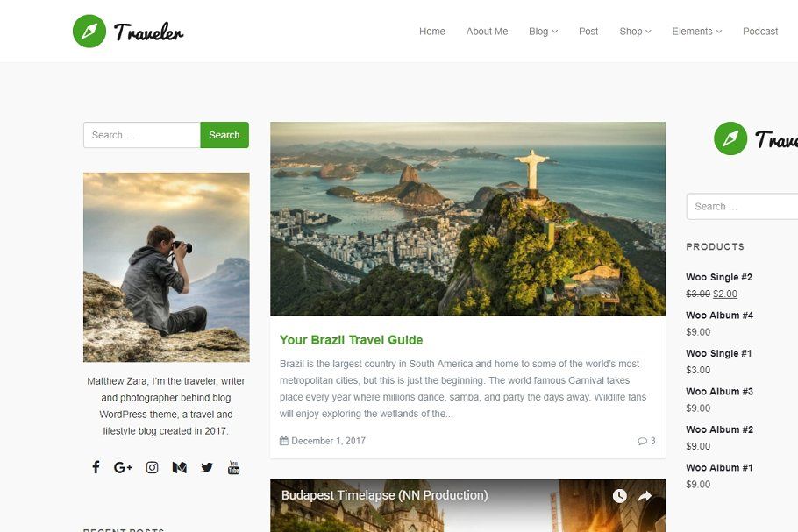Open the Woo Single #2 product link
The image size is (798, 532).
pos(718,277)
